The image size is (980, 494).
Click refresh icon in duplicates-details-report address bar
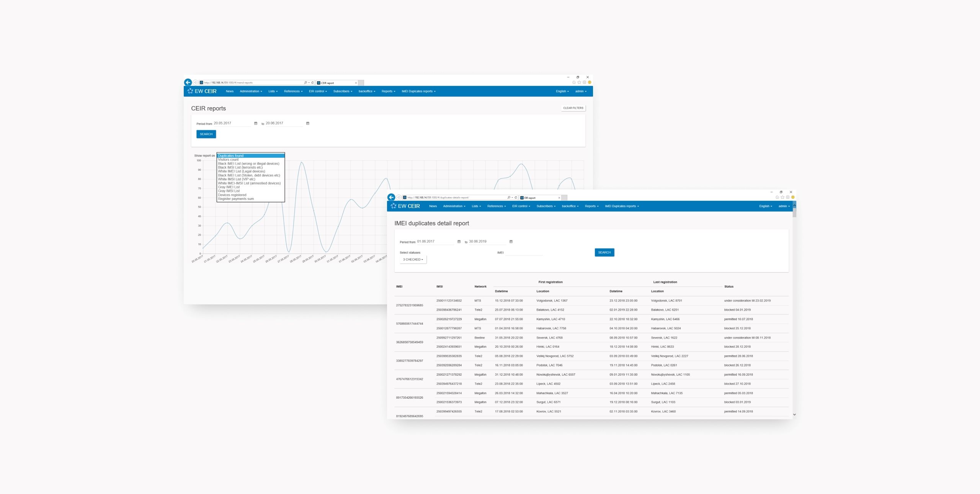click(x=516, y=198)
